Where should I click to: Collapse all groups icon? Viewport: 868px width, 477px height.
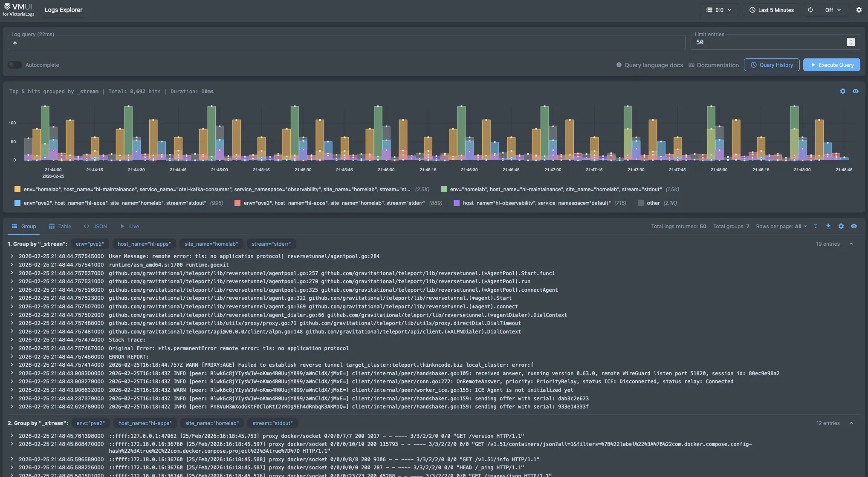click(x=815, y=226)
